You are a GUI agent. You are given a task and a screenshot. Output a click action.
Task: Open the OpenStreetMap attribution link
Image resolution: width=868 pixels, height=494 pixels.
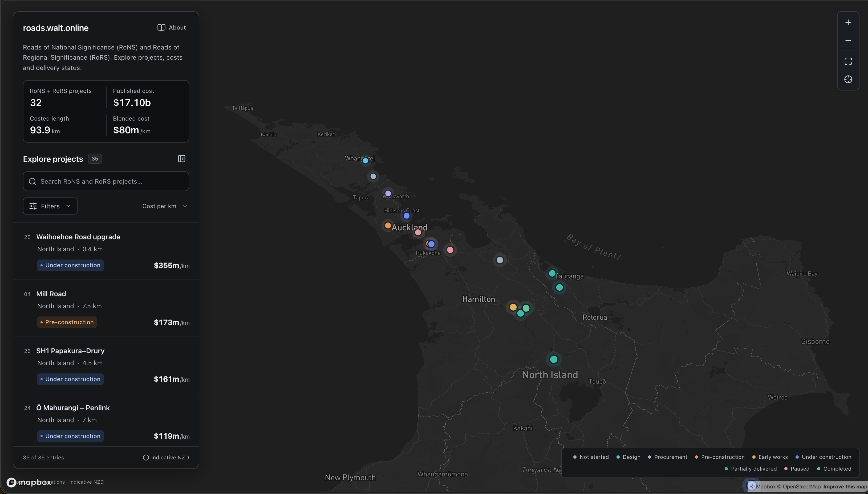click(x=799, y=487)
